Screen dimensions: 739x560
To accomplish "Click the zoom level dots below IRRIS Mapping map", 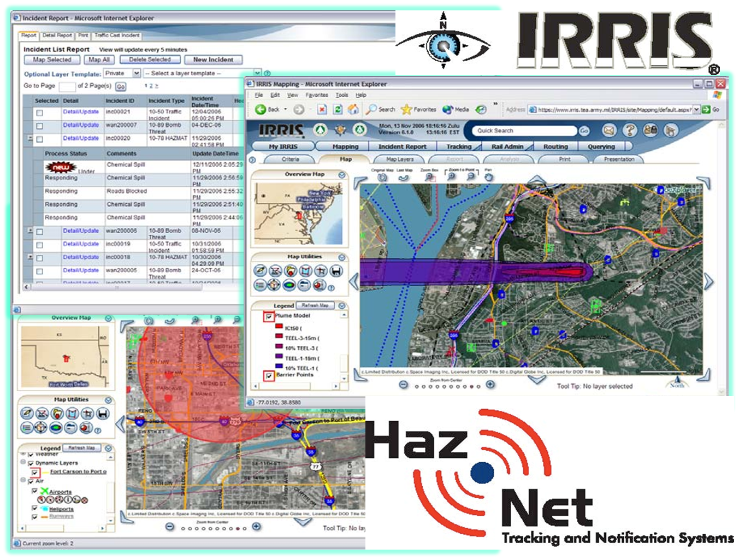I will (x=447, y=386).
